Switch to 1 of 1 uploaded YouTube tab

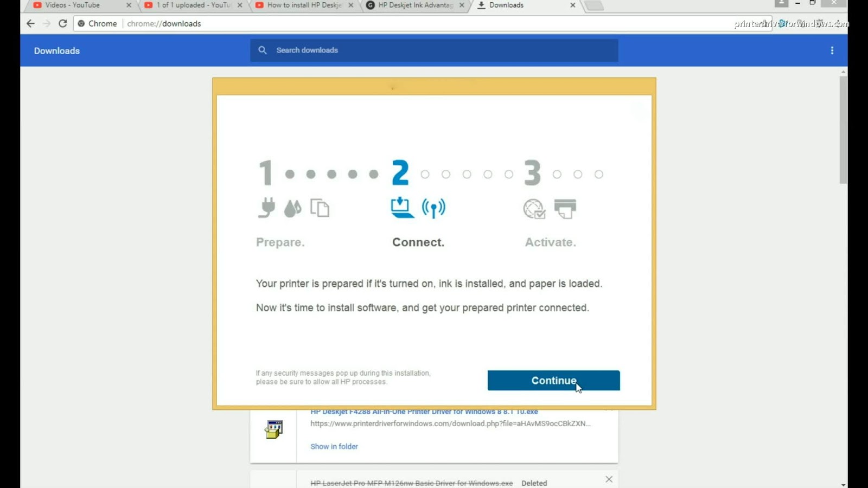[x=193, y=5]
